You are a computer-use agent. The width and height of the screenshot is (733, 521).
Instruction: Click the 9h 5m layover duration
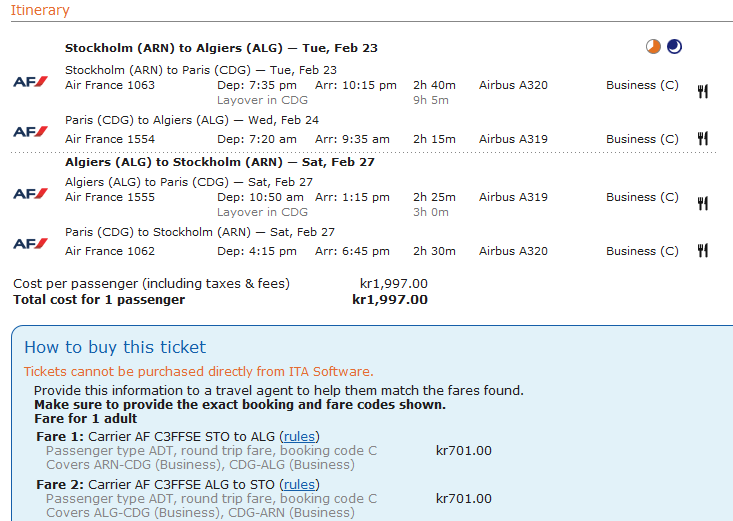click(x=431, y=100)
